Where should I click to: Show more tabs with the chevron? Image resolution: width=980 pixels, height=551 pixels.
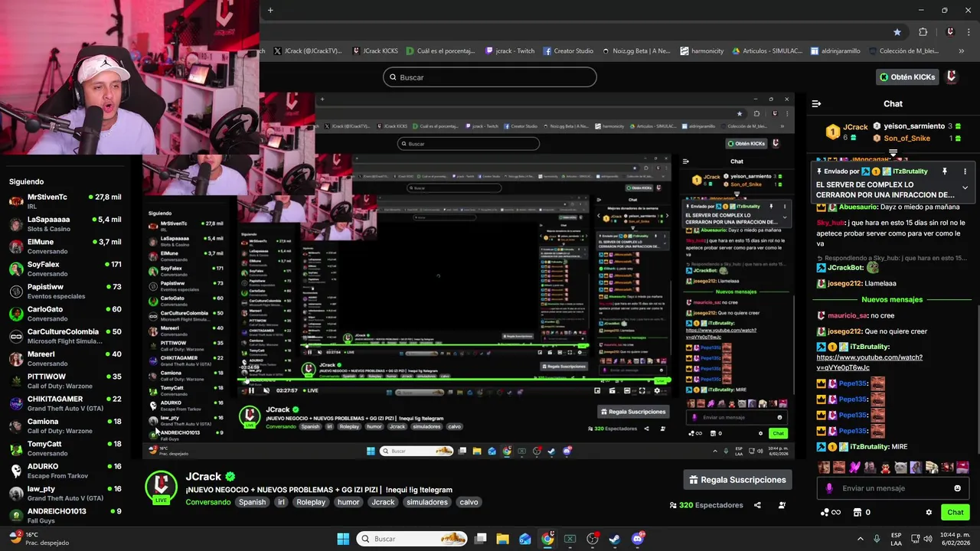pyautogui.click(x=962, y=51)
